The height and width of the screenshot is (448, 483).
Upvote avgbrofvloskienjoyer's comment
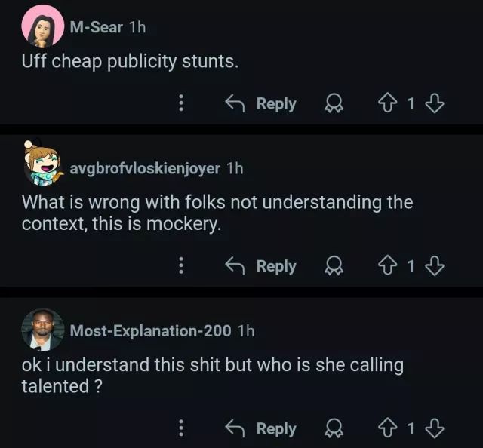click(387, 265)
